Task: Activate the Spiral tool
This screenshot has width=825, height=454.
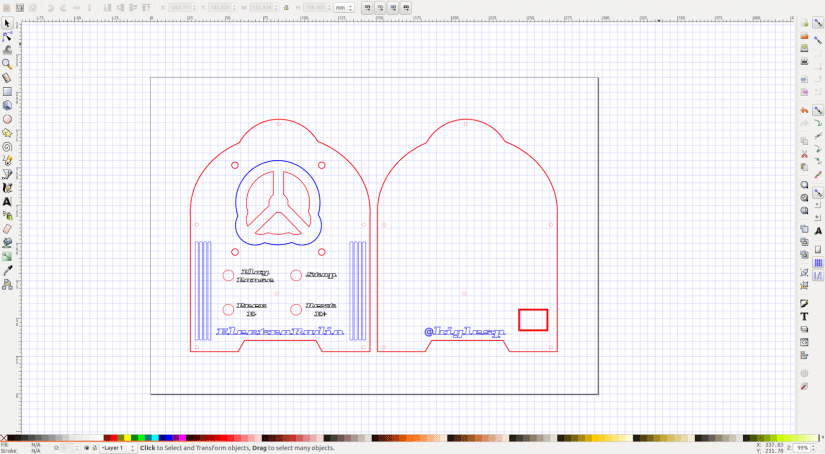Action: pyautogui.click(x=7, y=146)
